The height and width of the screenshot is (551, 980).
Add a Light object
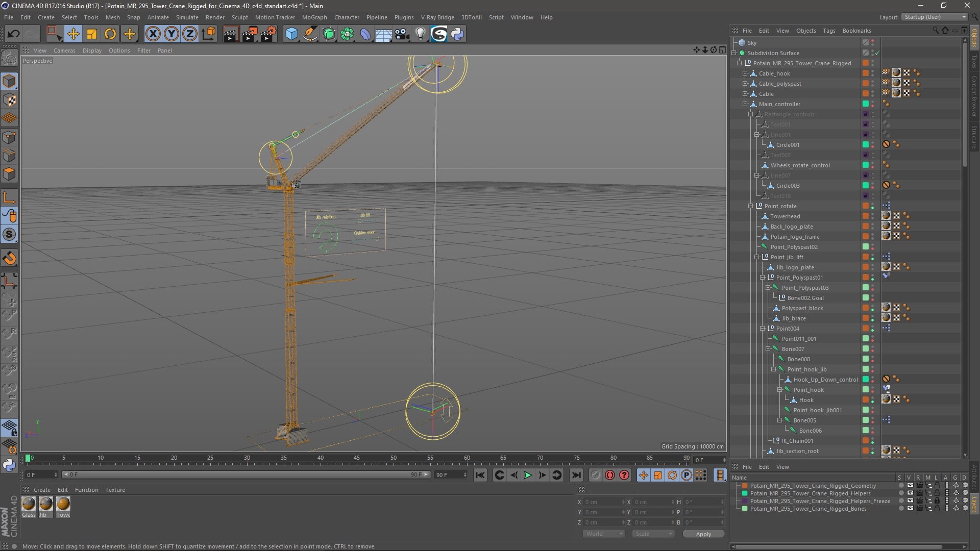(x=420, y=34)
